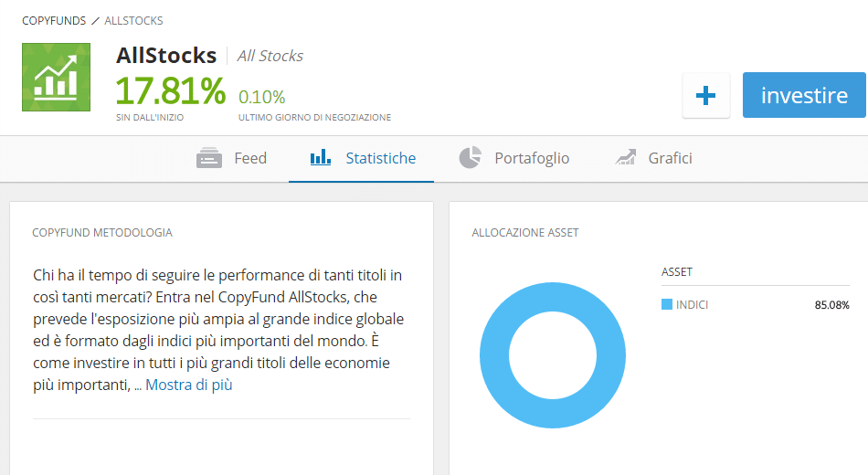Click the Statistiche bar chart icon

point(321,157)
